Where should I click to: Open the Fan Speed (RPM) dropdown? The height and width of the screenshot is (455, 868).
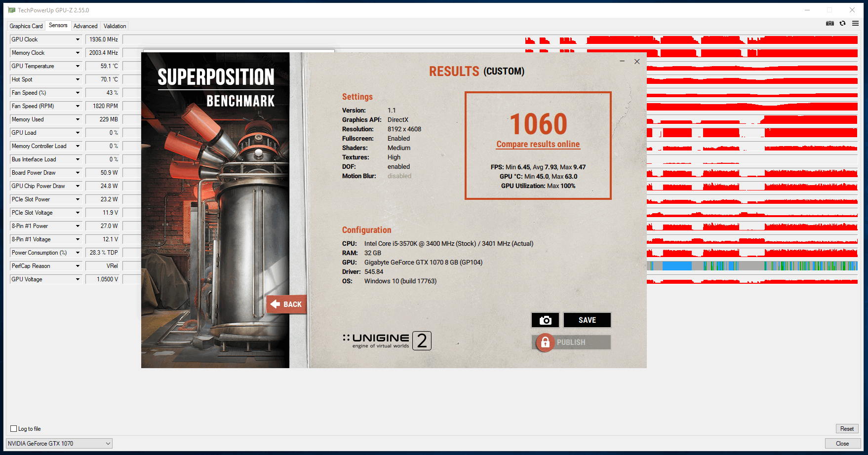click(78, 106)
